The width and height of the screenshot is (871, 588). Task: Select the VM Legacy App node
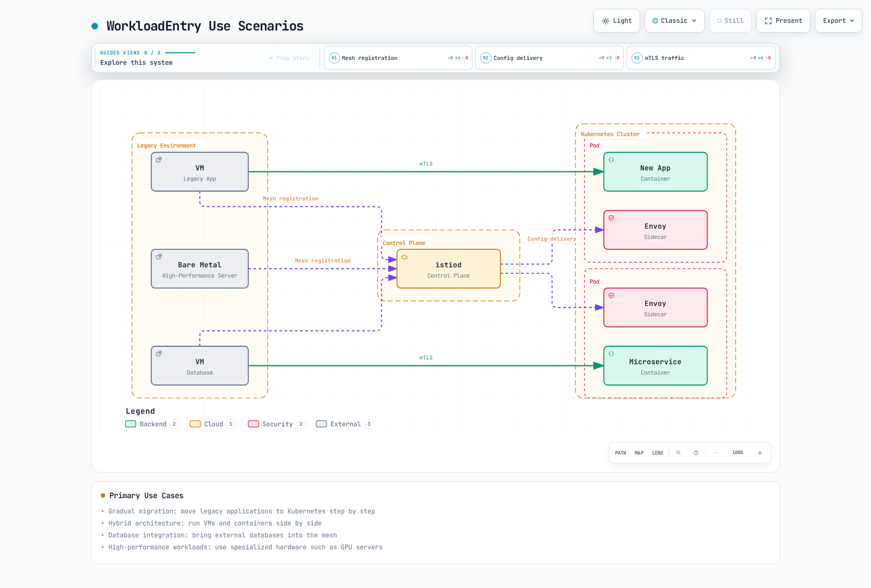point(200,171)
